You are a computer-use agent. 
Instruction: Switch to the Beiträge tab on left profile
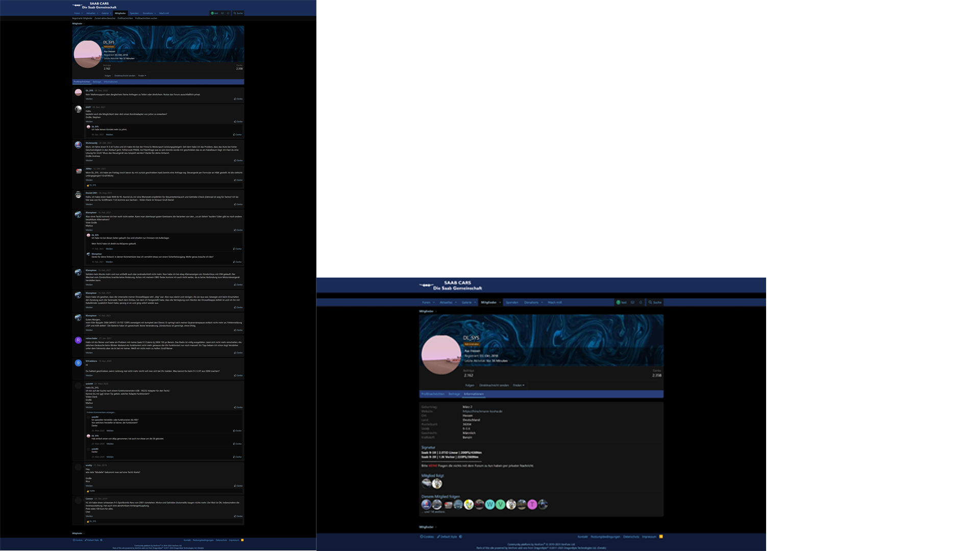[x=97, y=82]
